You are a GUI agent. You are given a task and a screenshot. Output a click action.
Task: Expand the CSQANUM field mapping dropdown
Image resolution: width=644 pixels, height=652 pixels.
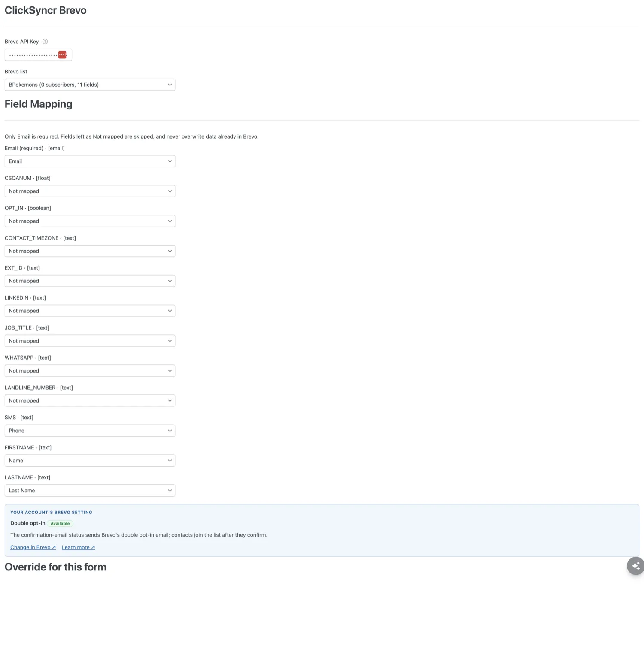(90, 191)
